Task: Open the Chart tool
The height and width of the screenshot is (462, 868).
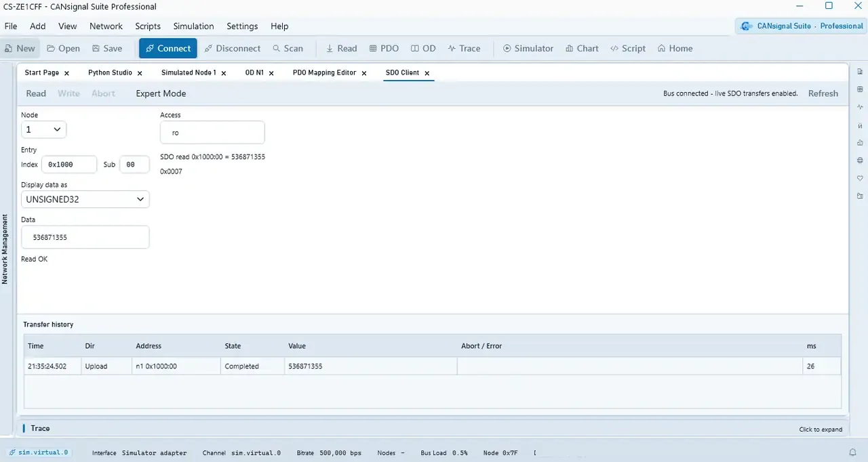Action: point(582,48)
